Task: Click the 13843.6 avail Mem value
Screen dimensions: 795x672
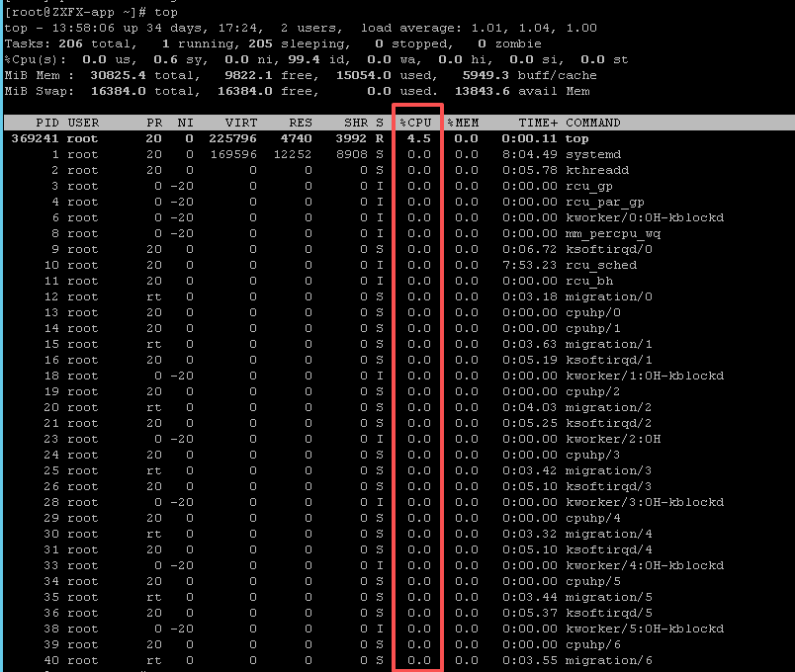Action: tap(483, 91)
